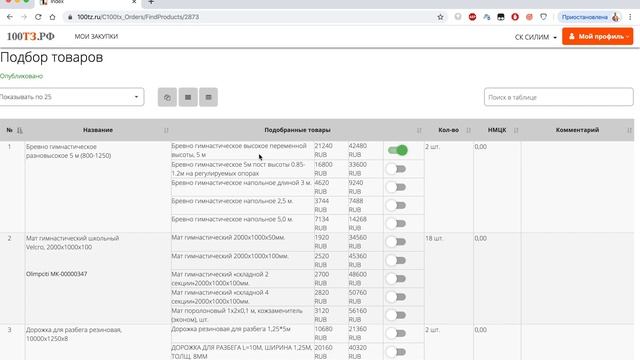Open the Opera-style red O extension
The height and width of the screenshot is (360, 640).
tap(515, 17)
